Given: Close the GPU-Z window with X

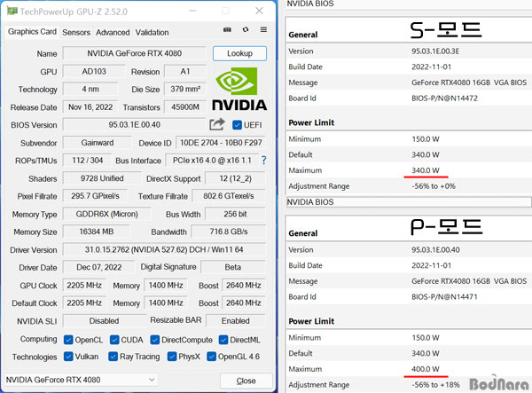Looking at the screenshot, I should [259, 11].
